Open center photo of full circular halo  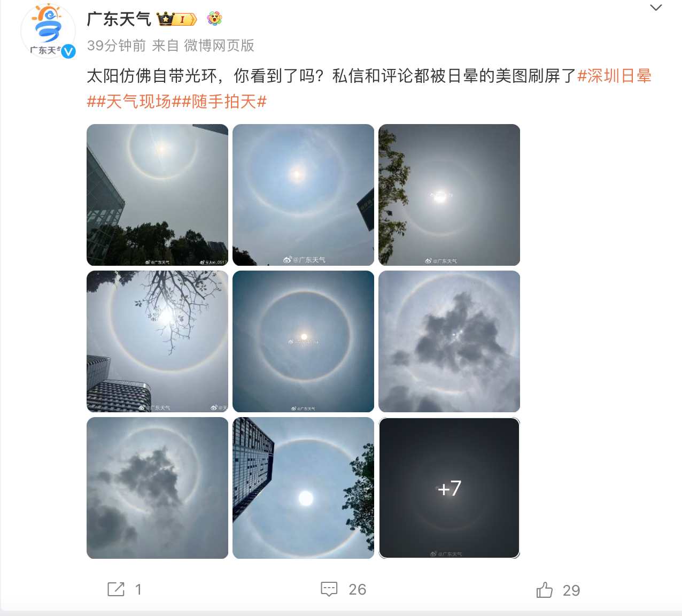304,342
